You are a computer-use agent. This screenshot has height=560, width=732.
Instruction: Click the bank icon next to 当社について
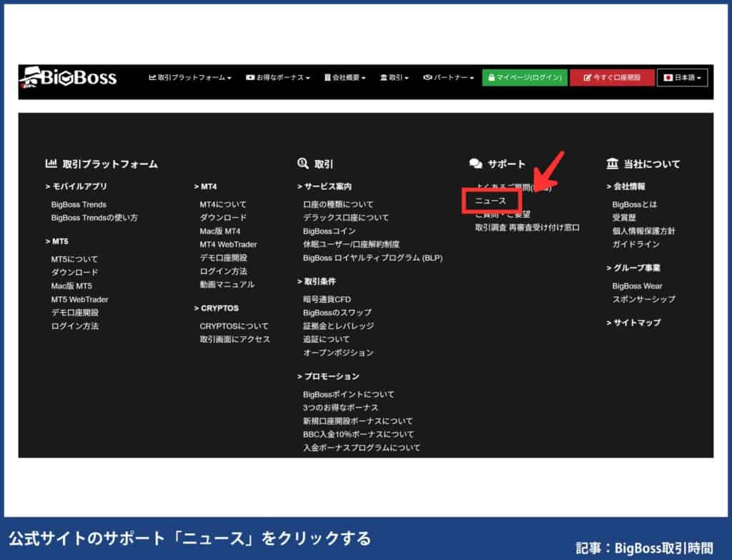(612, 164)
